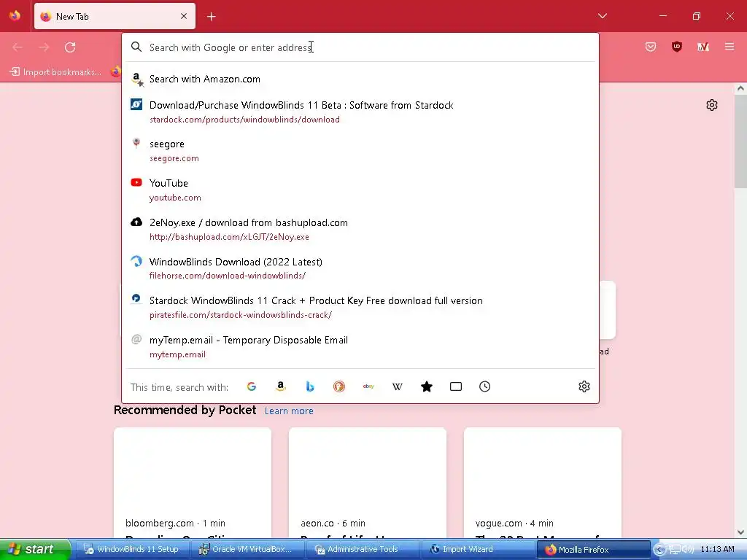Open myTemp.email suggestion
Viewport: 747px width, 560px height.
pos(360,347)
